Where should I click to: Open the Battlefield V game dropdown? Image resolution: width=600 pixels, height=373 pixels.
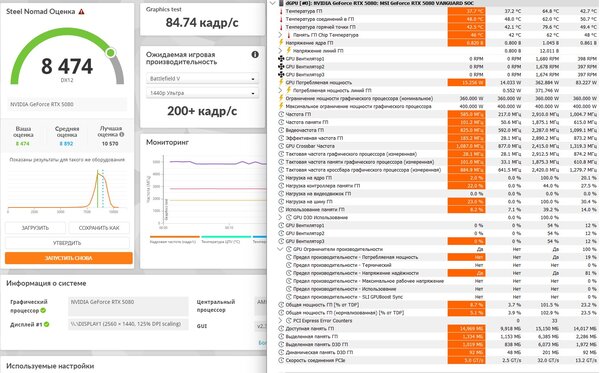pyautogui.click(x=202, y=78)
